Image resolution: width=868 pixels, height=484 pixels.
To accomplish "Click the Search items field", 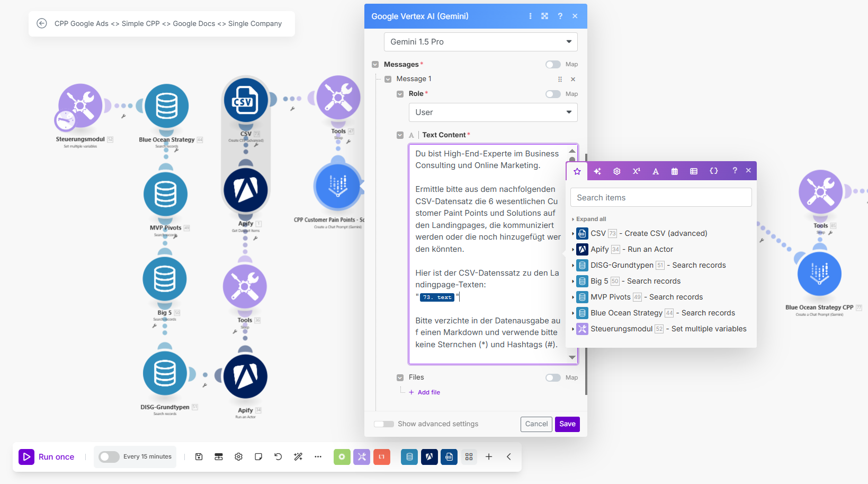I will click(661, 197).
